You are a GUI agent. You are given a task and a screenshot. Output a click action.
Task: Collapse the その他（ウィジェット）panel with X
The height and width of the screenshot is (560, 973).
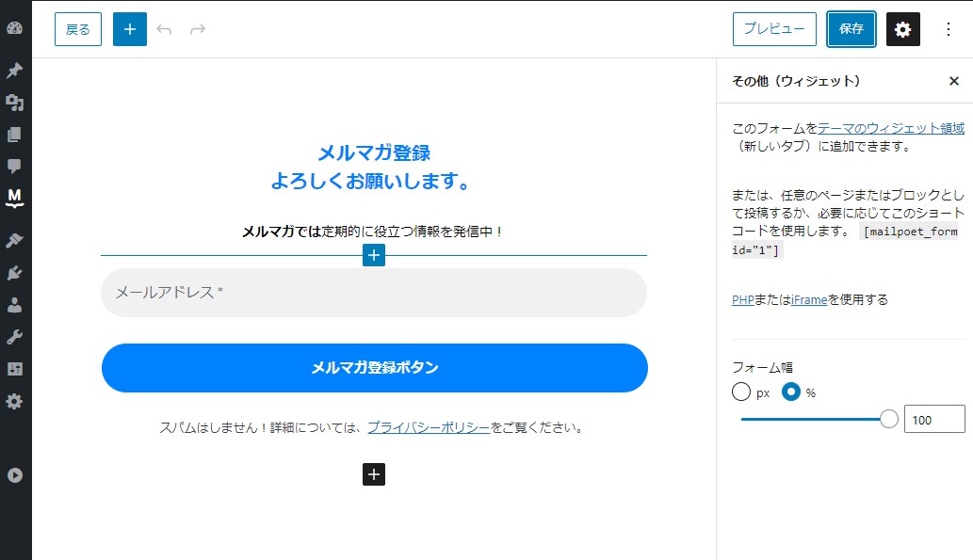(x=953, y=82)
